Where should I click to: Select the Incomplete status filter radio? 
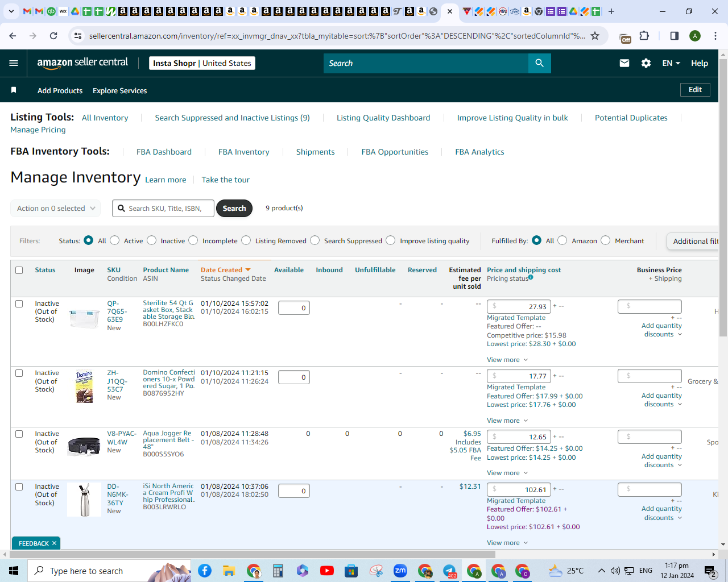click(193, 240)
